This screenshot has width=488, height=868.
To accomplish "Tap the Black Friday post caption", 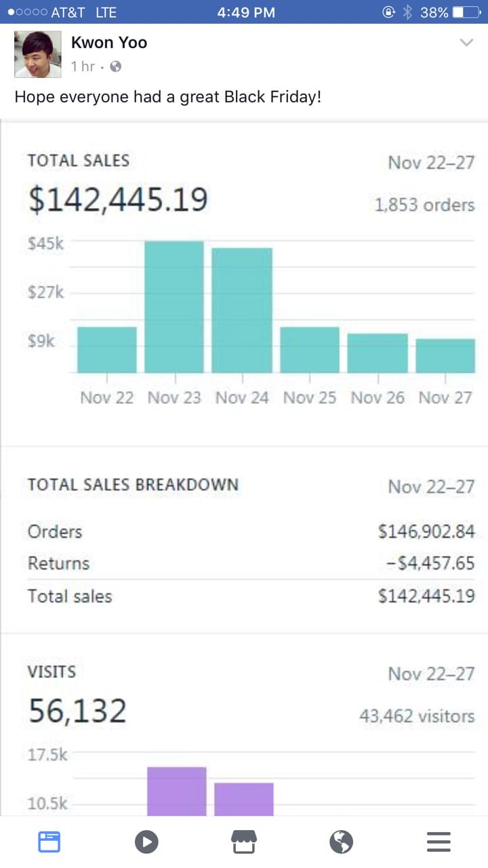I will tap(167, 97).
